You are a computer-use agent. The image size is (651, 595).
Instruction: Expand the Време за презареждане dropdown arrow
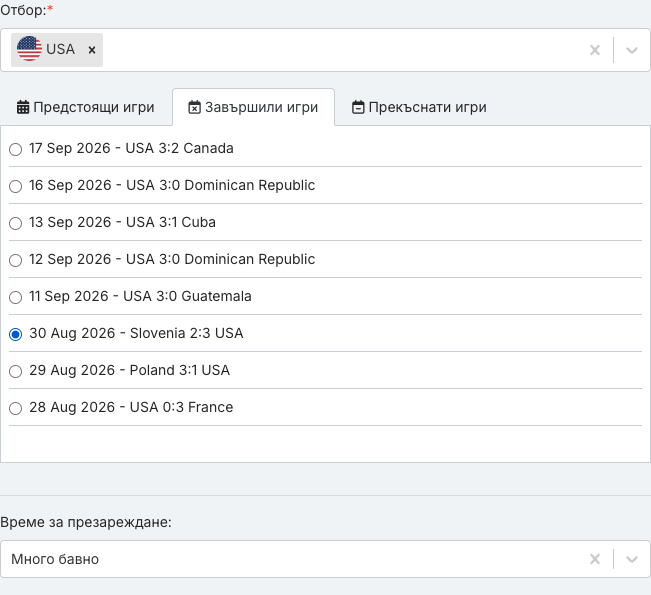(x=631, y=559)
